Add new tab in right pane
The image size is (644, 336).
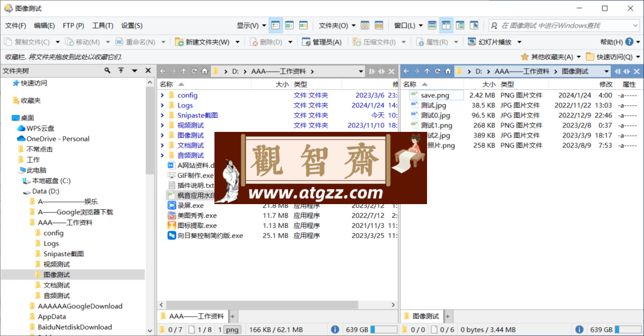click(x=447, y=317)
